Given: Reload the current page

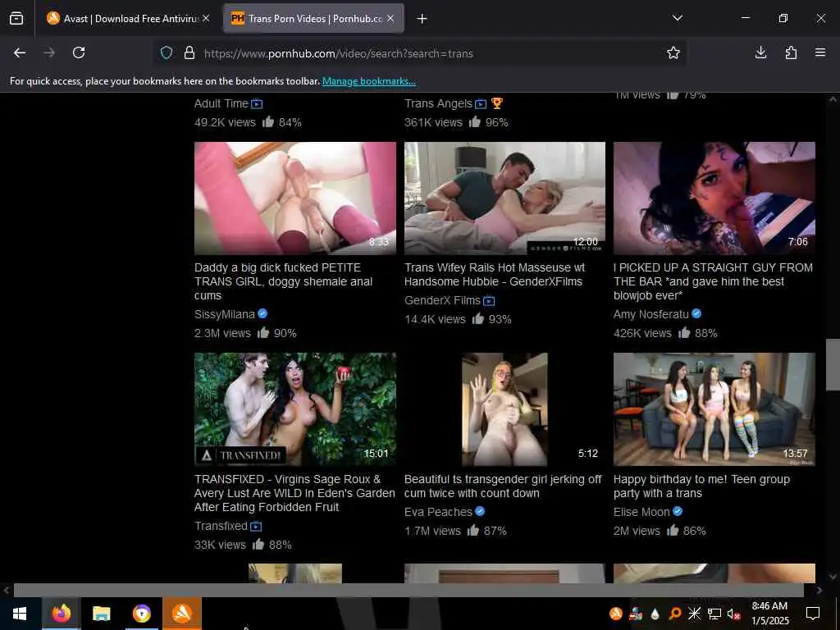Looking at the screenshot, I should pos(79,52).
